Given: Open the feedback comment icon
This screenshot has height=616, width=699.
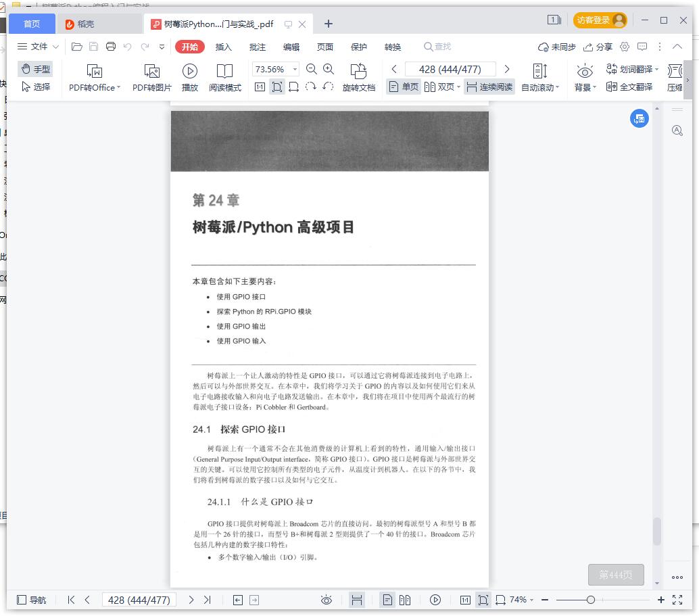Looking at the screenshot, I should point(642,47).
